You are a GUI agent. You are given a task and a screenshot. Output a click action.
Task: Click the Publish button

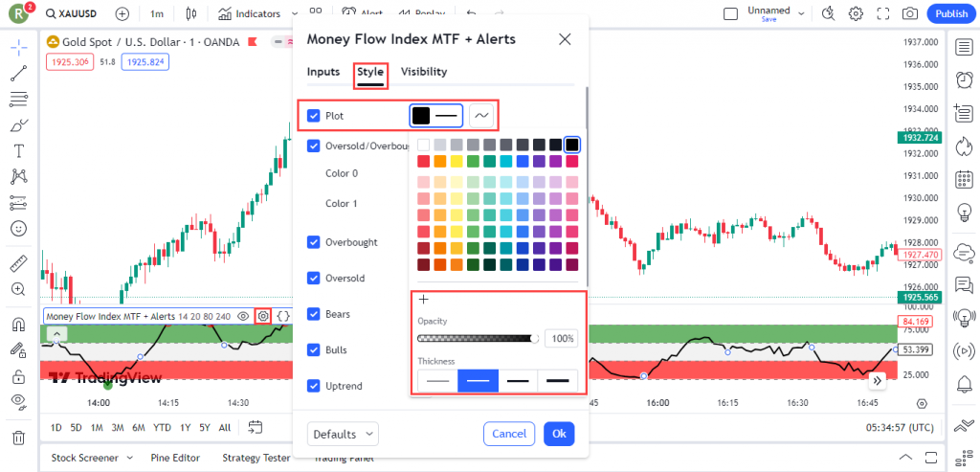point(951,13)
